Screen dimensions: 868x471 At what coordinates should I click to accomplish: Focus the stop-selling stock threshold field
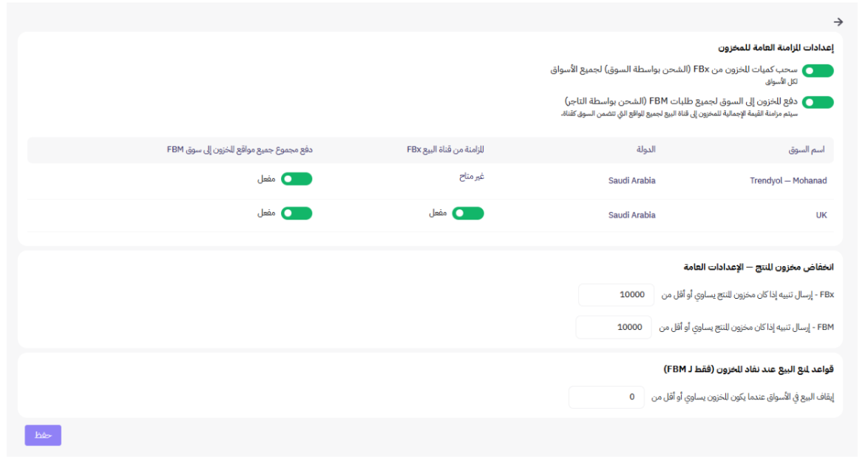click(x=607, y=397)
